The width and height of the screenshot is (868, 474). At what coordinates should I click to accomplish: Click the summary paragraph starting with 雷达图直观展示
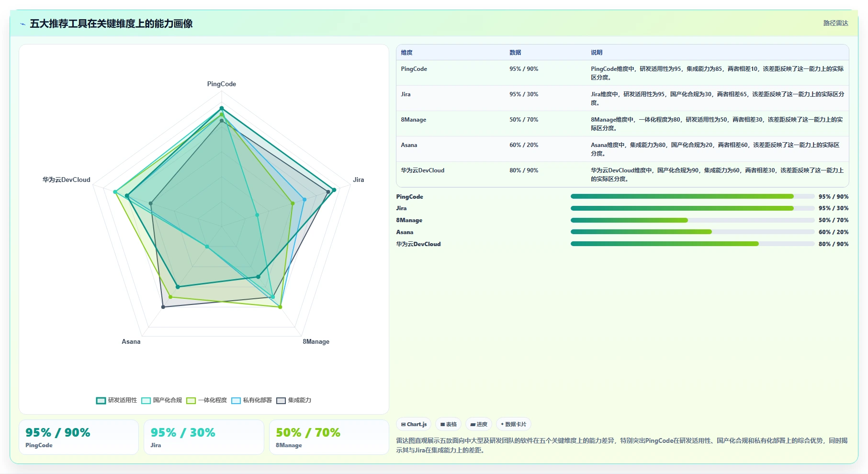[622, 445]
